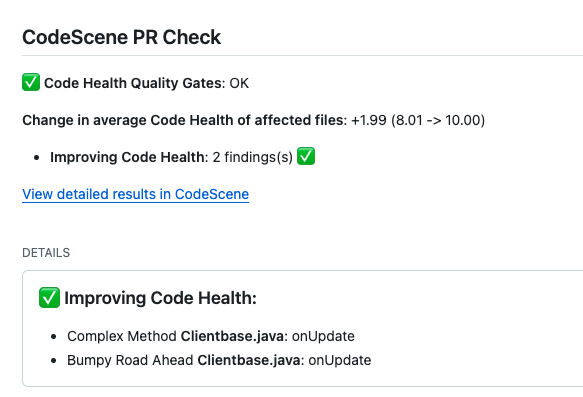583x397 pixels.
Task: Click the 2 findings(s) text
Action: [252, 157]
